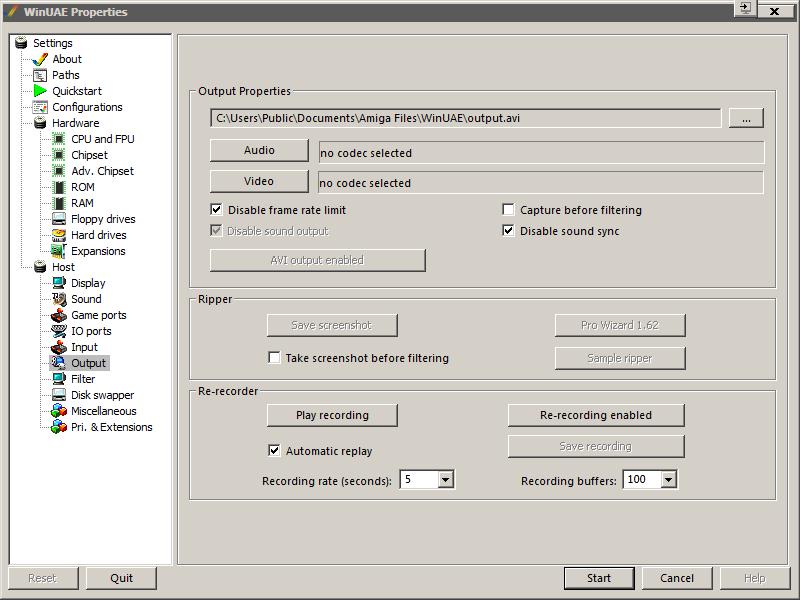This screenshot has height=600, width=800.
Task: Click the Floppy drives tree label
Action: [x=103, y=219]
